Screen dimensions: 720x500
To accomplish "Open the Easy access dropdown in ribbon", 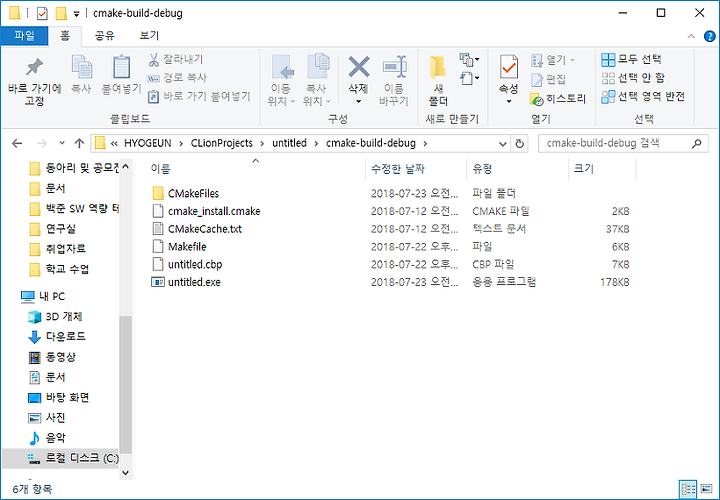I will click(469, 78).
